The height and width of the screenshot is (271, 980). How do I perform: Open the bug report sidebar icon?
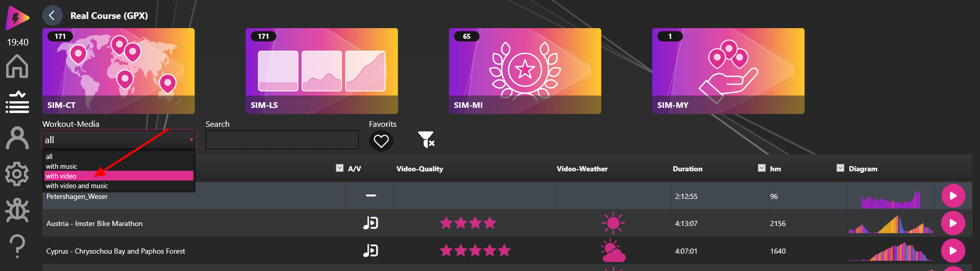pyautogui.click(x=17, y=210)
